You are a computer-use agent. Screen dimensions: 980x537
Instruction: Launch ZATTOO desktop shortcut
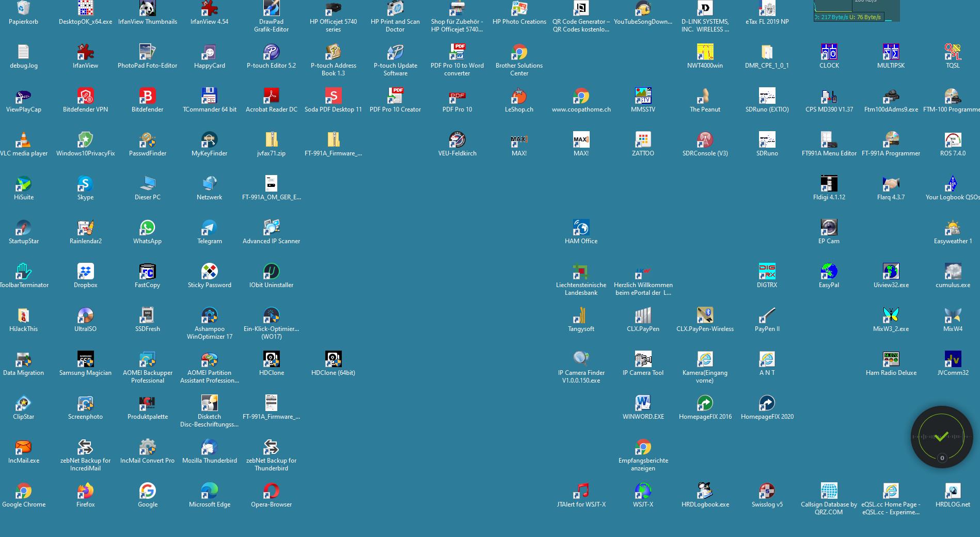[643, 140]
